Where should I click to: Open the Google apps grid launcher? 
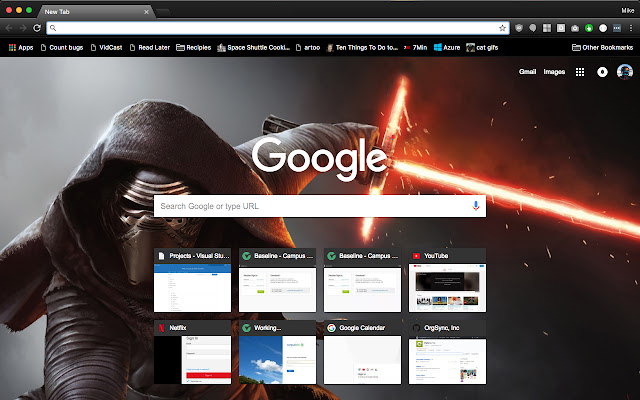580,72
